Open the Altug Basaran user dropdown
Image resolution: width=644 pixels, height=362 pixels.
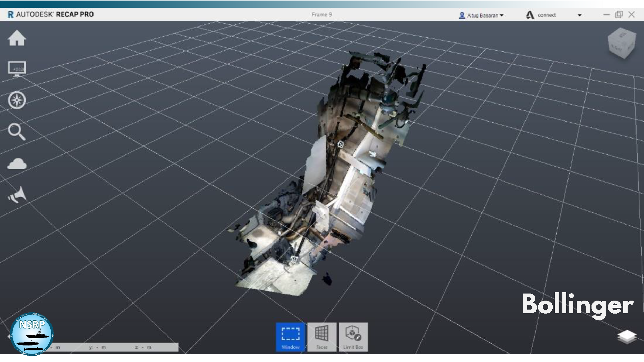click(481, 15)
